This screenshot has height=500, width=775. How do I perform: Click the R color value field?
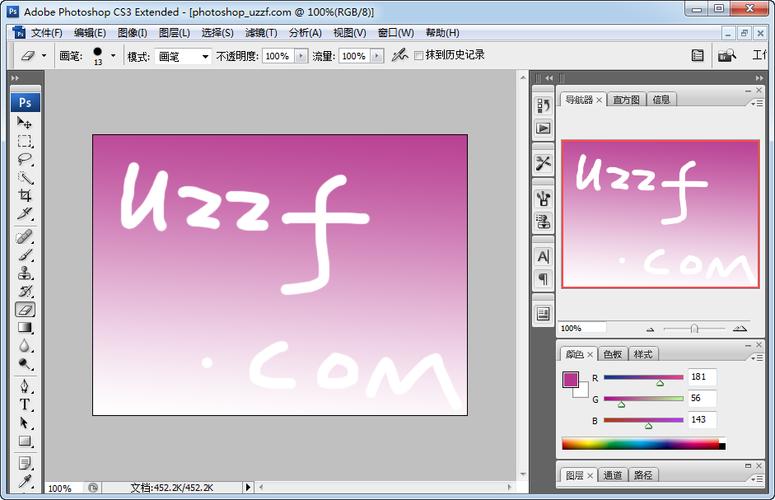(702, 377)
